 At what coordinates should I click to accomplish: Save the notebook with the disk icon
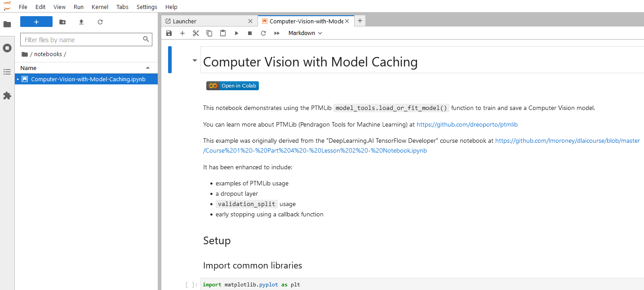point(169,33)
